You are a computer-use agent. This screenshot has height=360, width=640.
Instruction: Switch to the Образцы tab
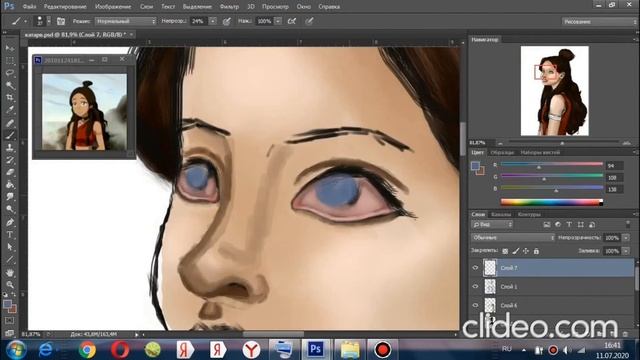[502, 153]
